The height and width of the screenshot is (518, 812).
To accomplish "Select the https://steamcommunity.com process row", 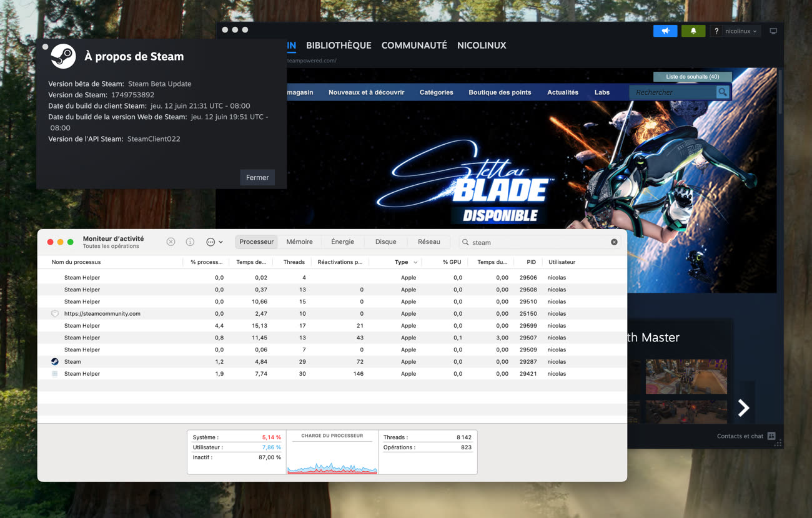I will click(332, 313).
